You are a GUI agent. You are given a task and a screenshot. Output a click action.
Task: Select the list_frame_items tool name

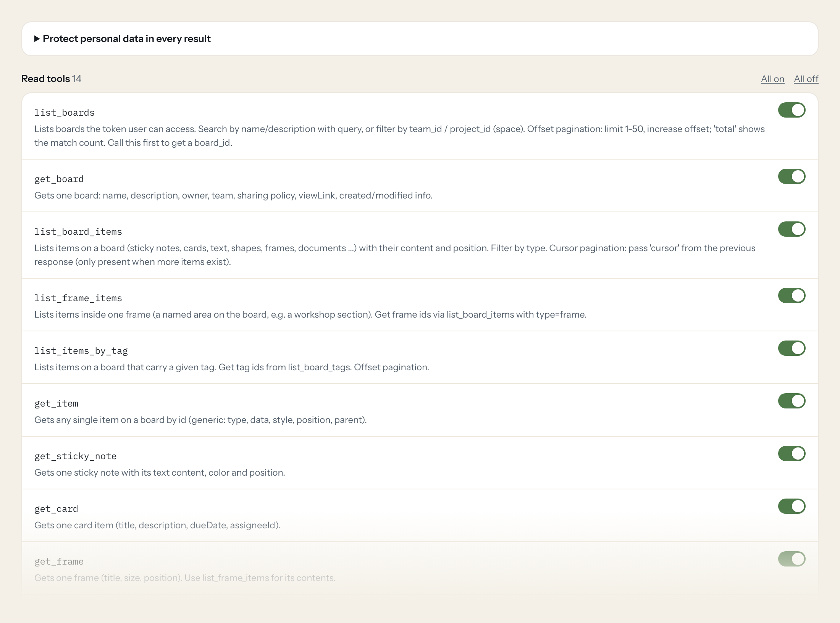pyautogui.click(x=78, y=298)
